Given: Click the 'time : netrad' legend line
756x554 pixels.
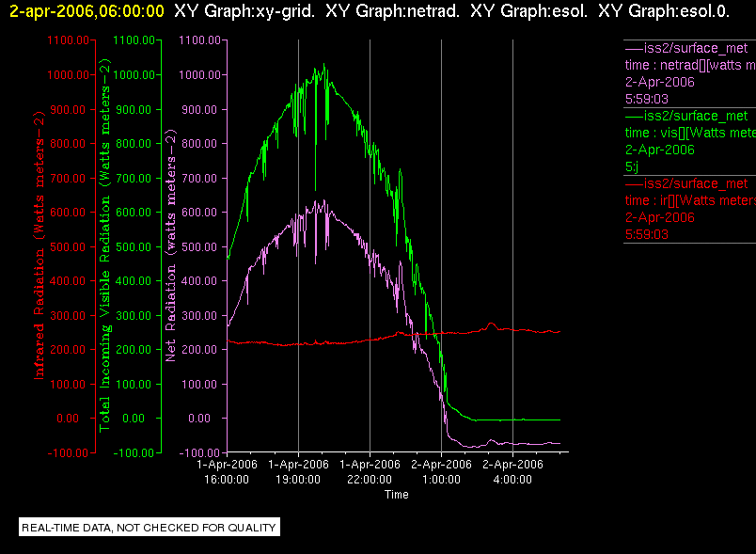Looking at the screenshot, I should click(690, 65).
